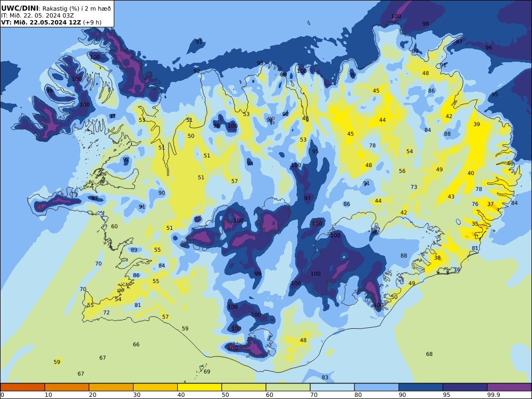Click the map value 72 in the southwest
This screenshot has height=399, width=532.
point(106,312)
